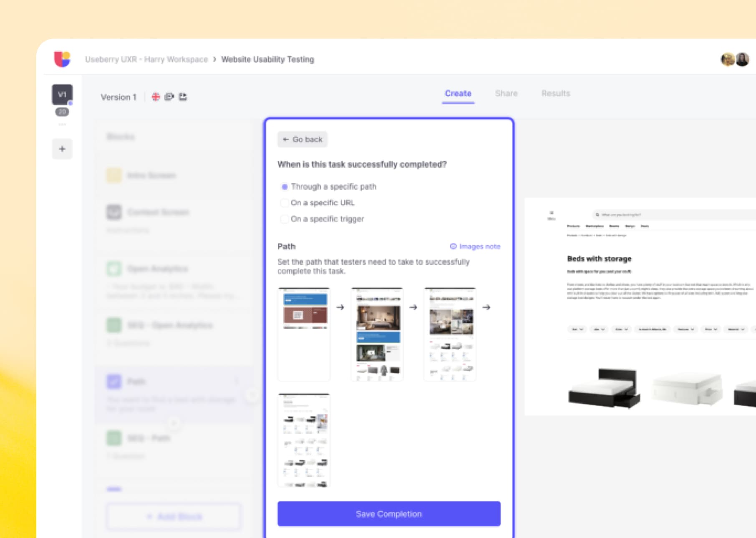Viewport: 756px width, 538px height.
Task: Click the purple Path block icon
Action: [x=114, y=381]
